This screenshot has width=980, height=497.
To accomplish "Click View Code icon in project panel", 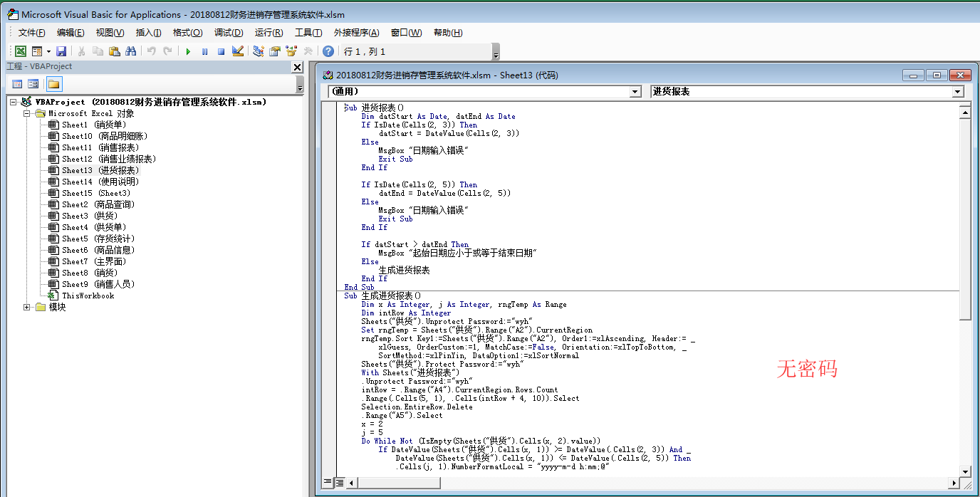I will coord(18,84).
